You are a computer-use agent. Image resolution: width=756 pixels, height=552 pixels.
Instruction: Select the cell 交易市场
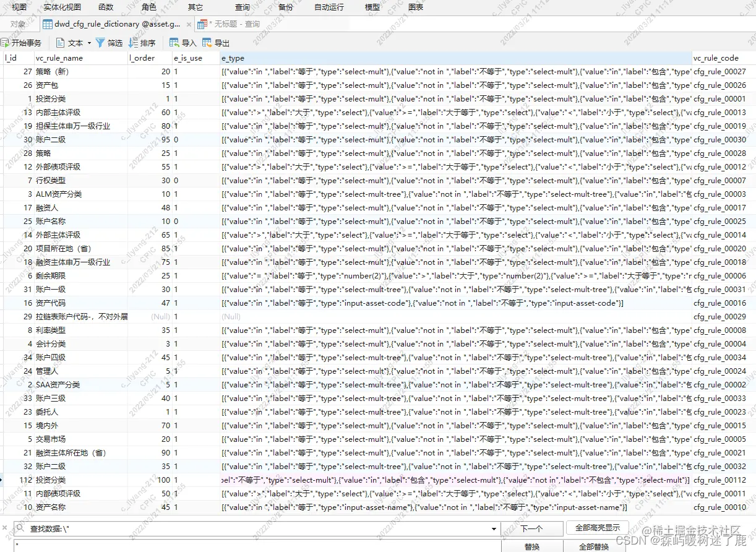pos(80,439)
